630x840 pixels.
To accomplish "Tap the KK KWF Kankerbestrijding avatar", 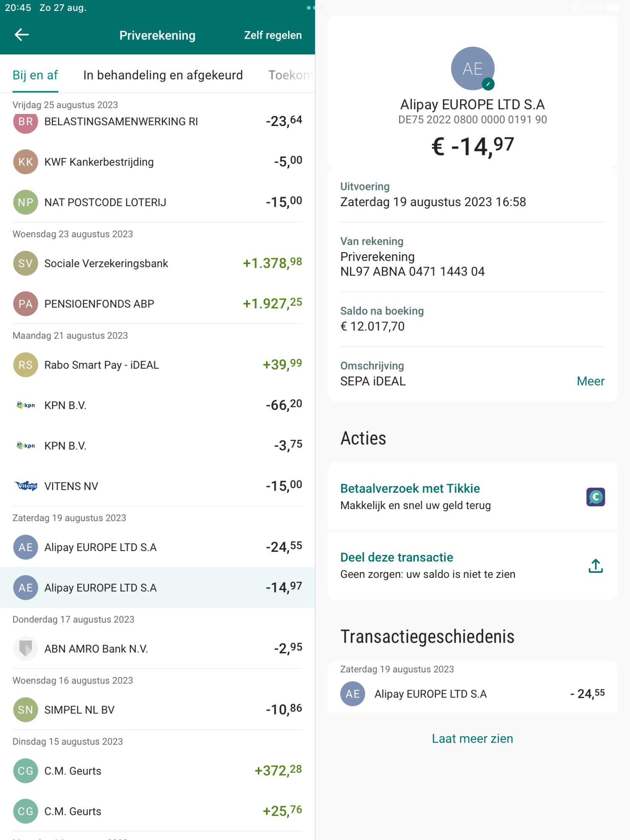I will click(x=26, y=162).
